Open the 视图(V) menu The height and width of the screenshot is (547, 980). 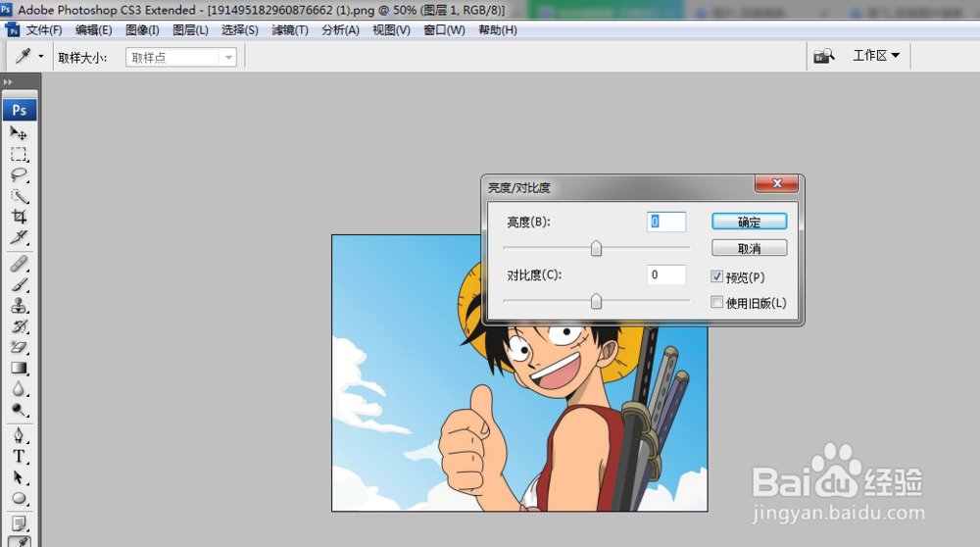point(391,30)
